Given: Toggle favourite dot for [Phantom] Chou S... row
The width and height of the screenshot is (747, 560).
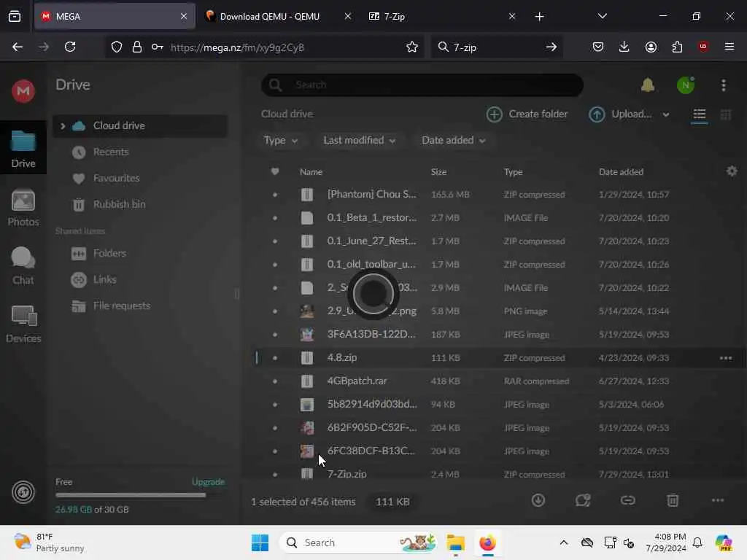Looking at the screenshot, I should 275,194.
